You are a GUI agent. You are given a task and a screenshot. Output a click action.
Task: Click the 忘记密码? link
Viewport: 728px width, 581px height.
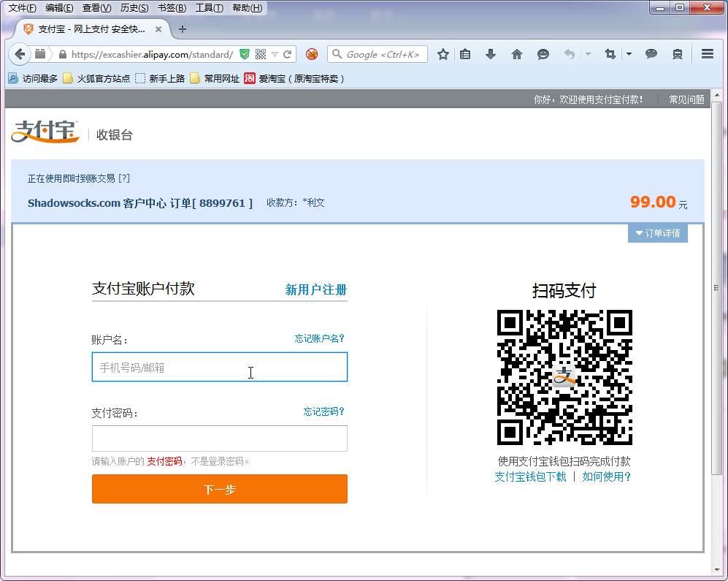(x=323, y=411)
